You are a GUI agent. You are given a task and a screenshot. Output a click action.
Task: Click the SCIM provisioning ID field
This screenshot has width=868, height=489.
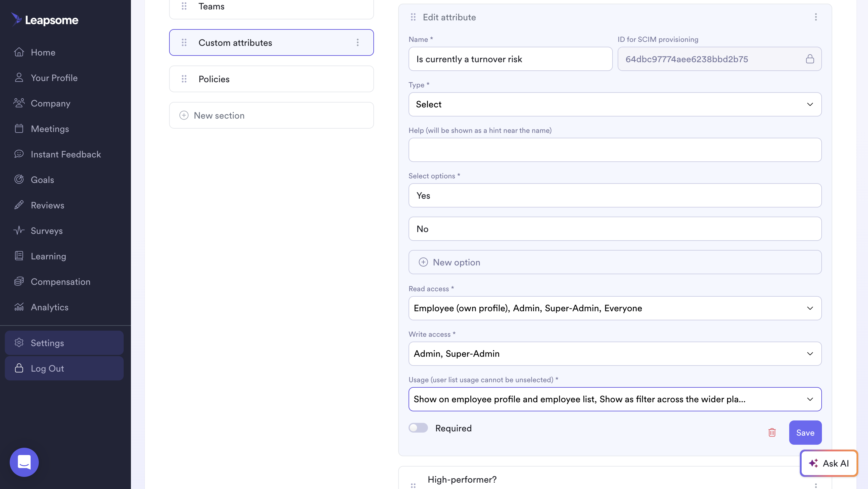tap(719, 59)
